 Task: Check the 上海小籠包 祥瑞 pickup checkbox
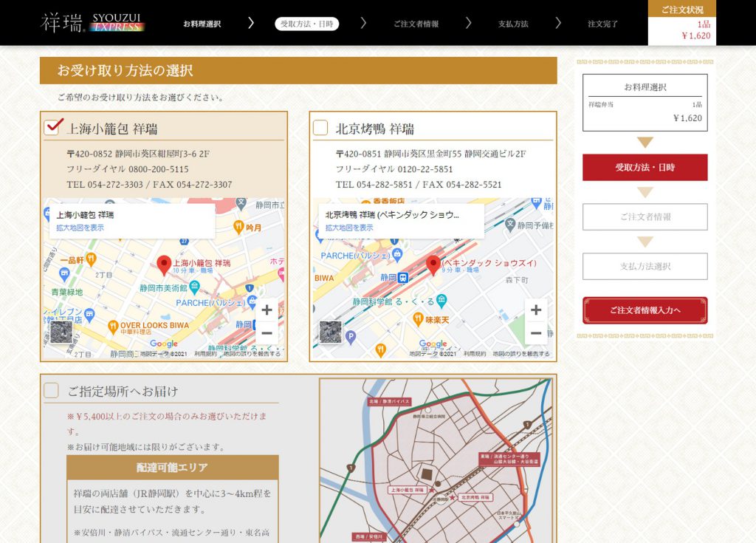(x=52, y=127)
